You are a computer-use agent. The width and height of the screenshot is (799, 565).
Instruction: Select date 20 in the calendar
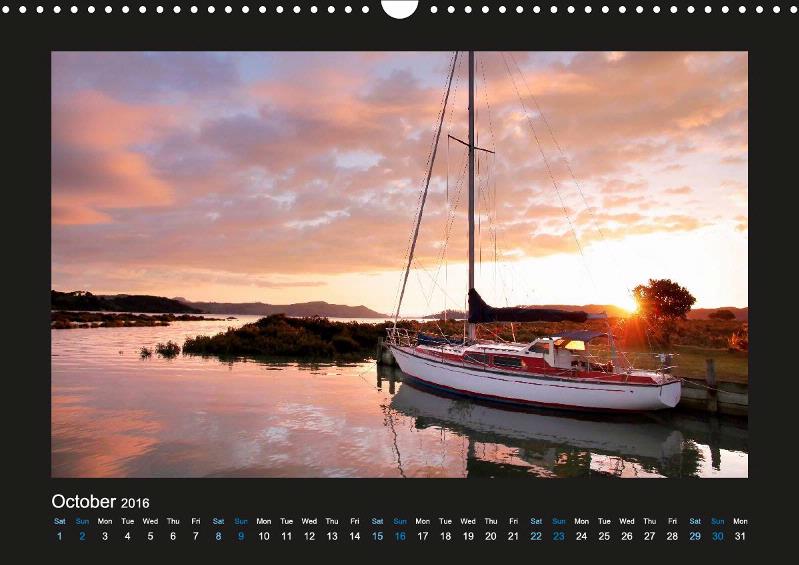coord(491,536)
